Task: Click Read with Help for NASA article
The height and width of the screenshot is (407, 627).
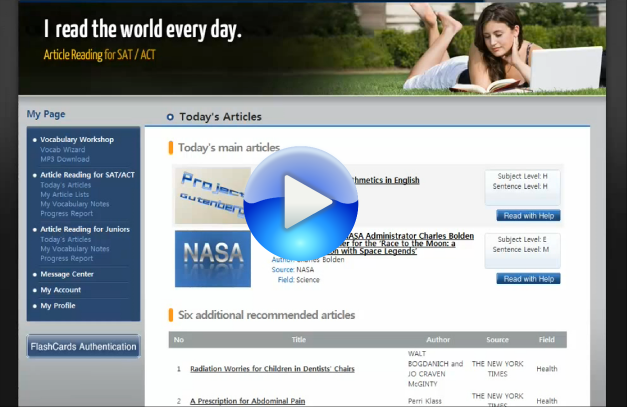Action: (528, 279)
